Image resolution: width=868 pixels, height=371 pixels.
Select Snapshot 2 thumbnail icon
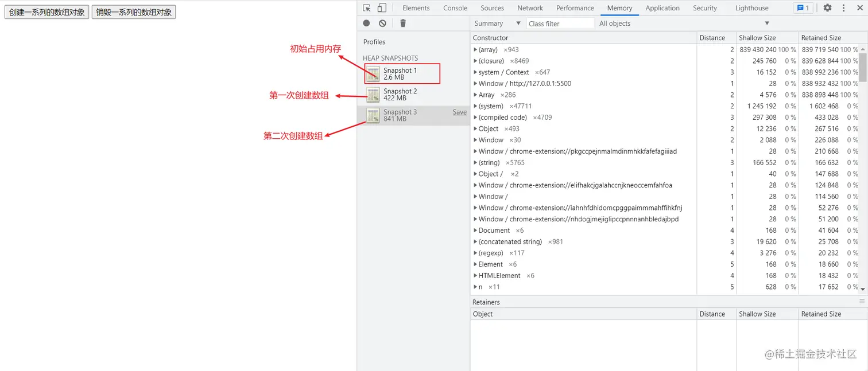pos(373,95)
